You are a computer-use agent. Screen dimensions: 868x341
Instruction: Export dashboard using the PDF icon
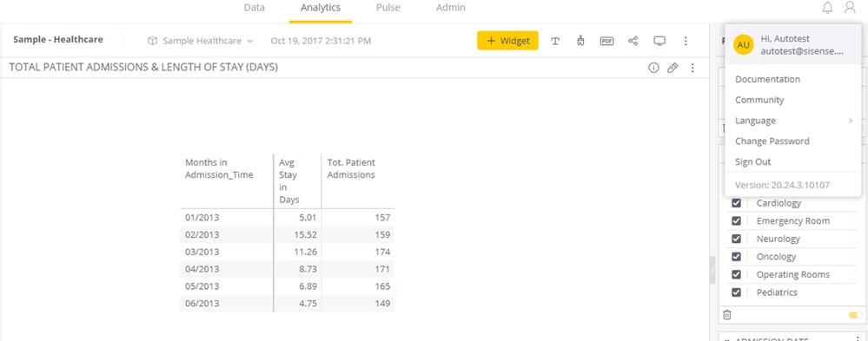pos(606,41)
